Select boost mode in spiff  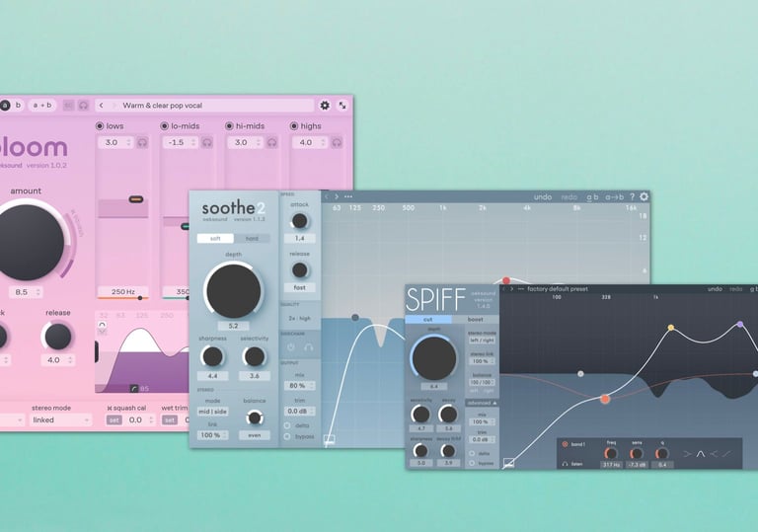pos(475,319)
